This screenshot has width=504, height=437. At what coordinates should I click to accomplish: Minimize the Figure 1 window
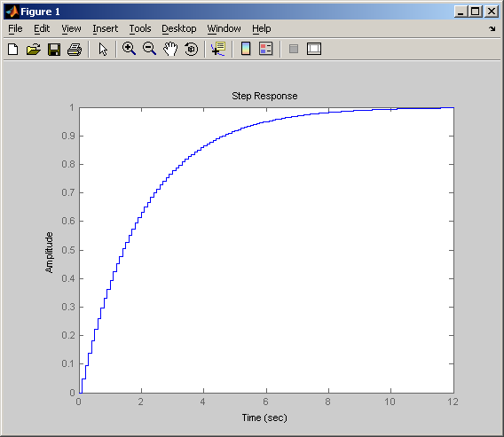click(461, 12)
